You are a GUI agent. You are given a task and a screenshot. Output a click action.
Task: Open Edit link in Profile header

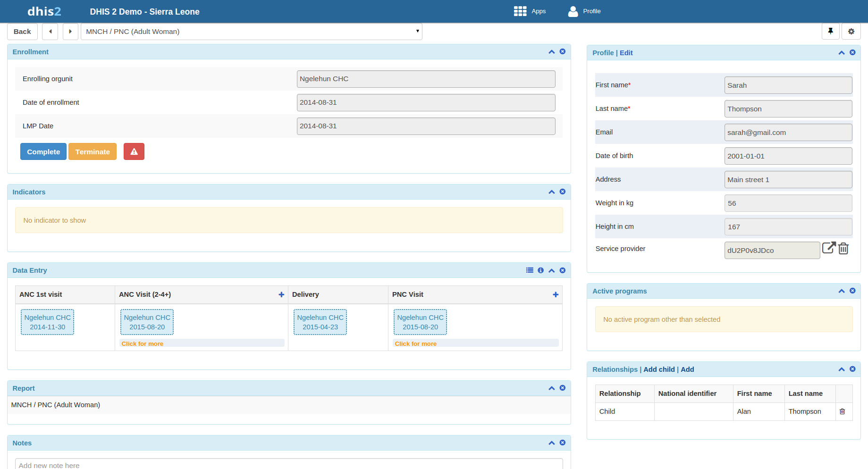626,53
